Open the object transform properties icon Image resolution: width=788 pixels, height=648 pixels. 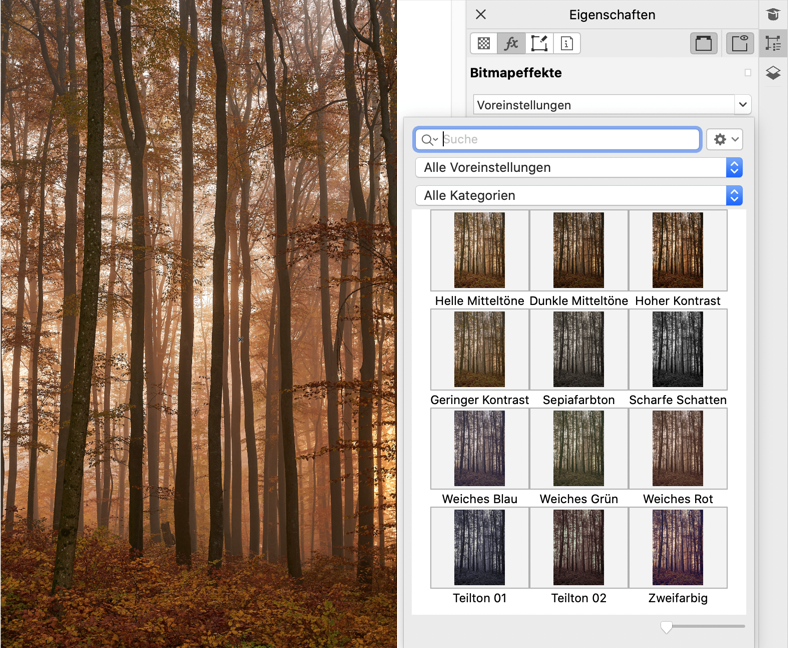click(x=539, y=44)
